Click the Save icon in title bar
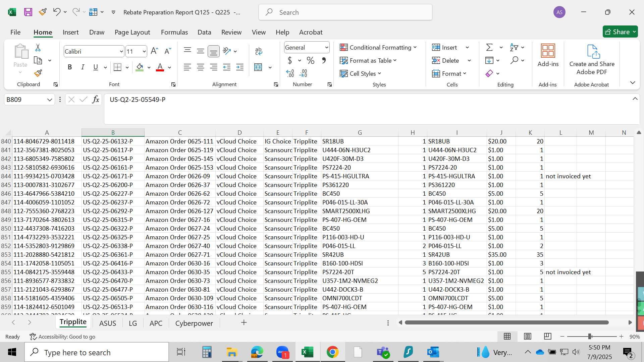 (x=28, y=12)
